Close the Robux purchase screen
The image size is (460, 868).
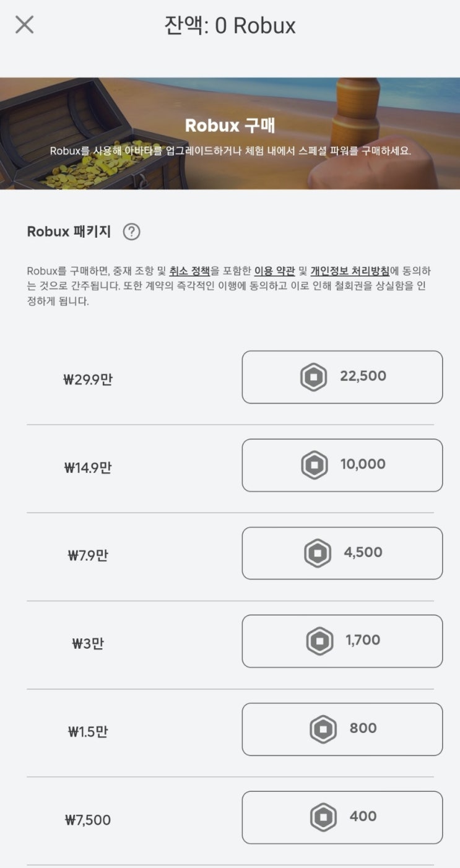click(x=24, y=25)
